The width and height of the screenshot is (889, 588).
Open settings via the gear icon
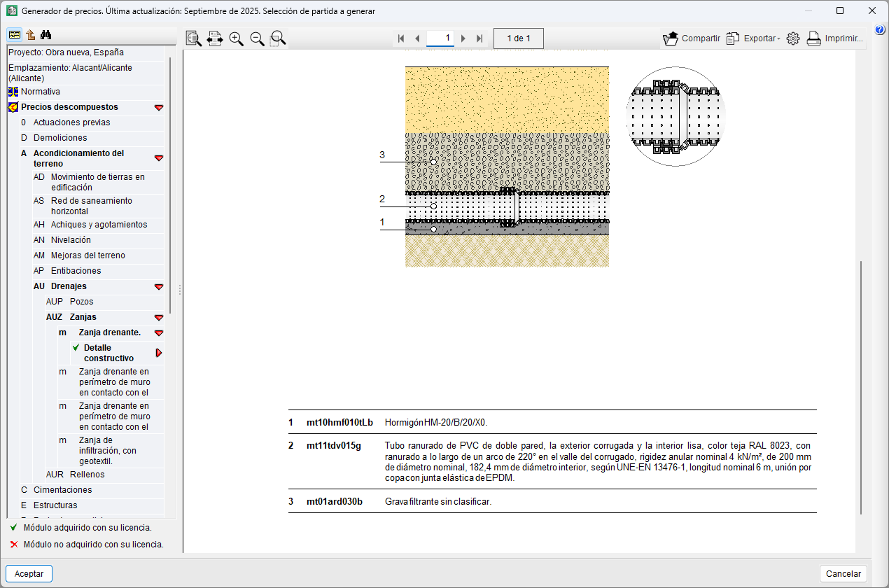(x=793, y=38)
